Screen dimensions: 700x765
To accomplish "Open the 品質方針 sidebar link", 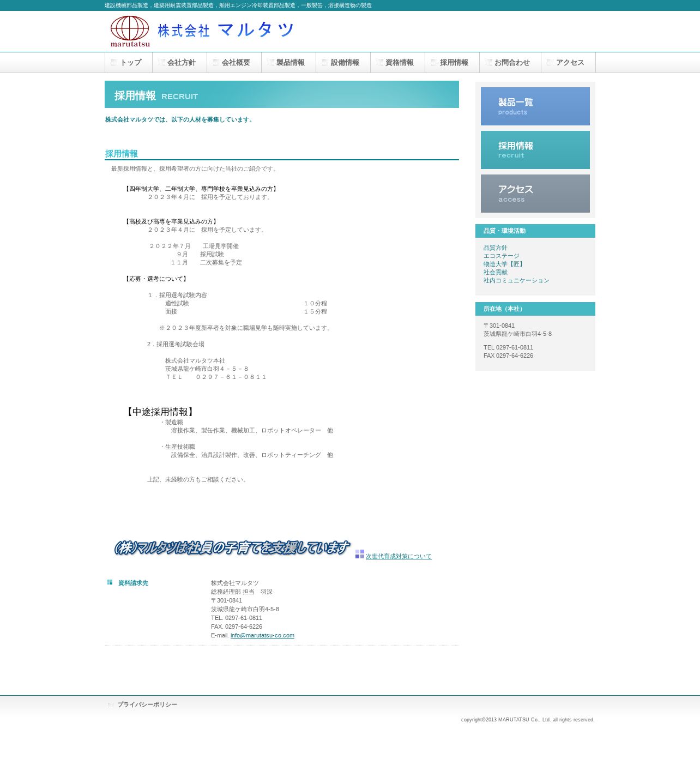I will pyautogui.click(x=495, y=248).
